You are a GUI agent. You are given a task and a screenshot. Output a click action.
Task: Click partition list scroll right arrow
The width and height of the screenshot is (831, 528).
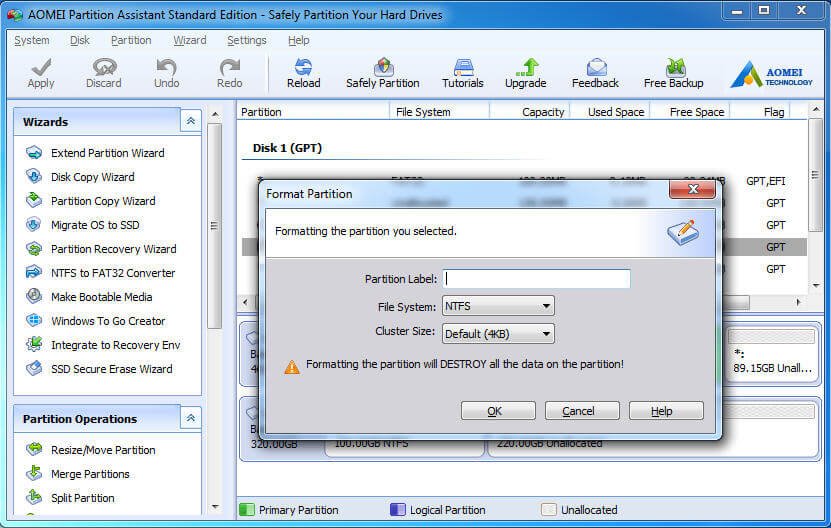coord(798,302)
